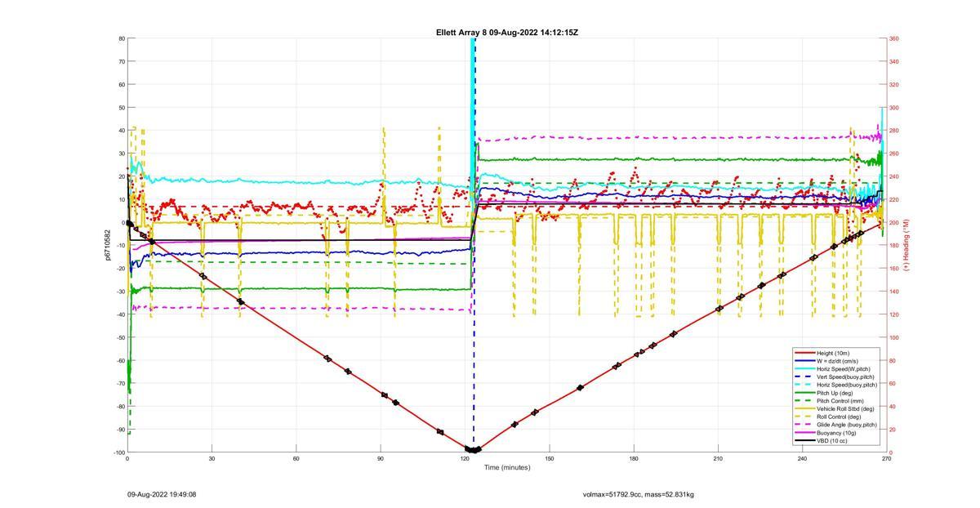
Task: Click x-axis tick label '180'
Action: 634,458
